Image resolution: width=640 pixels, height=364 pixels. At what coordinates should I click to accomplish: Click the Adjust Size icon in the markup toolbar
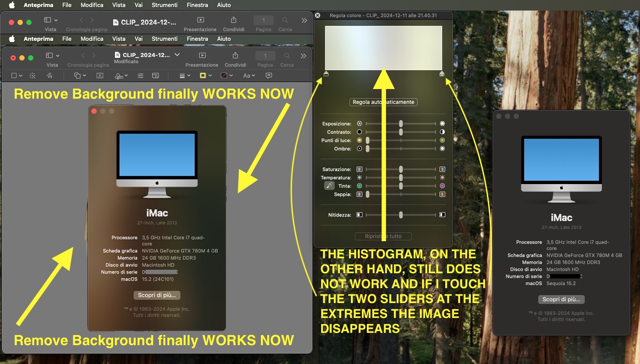155,75
